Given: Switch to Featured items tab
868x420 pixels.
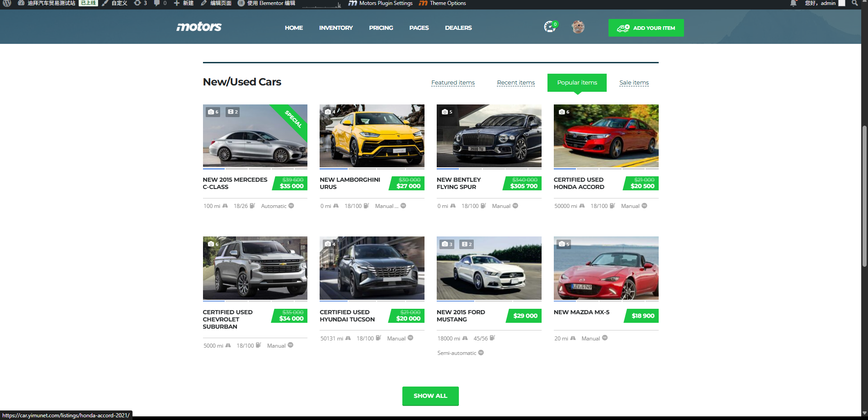Looking at the screenshot, I should pyautogui.click(x=453, y=83).
